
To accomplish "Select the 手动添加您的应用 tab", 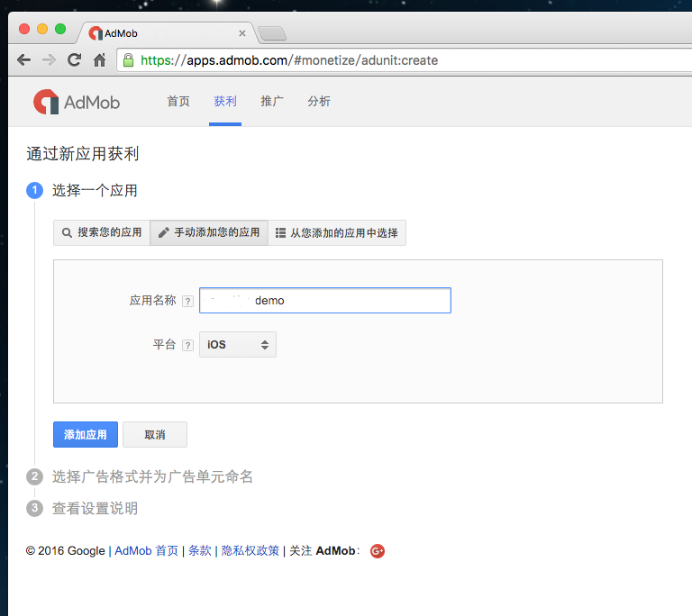I will 209,232.
